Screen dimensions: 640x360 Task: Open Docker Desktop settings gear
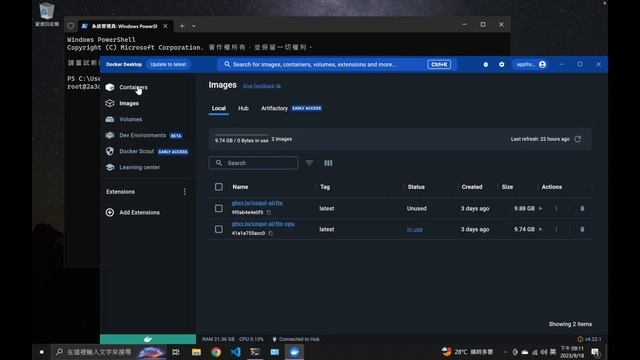501,64
